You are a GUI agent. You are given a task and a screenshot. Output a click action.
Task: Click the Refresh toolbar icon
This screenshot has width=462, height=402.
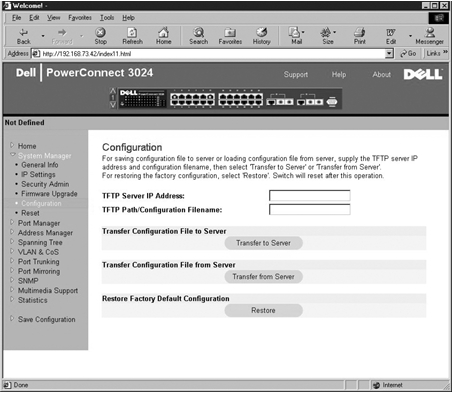132,36
